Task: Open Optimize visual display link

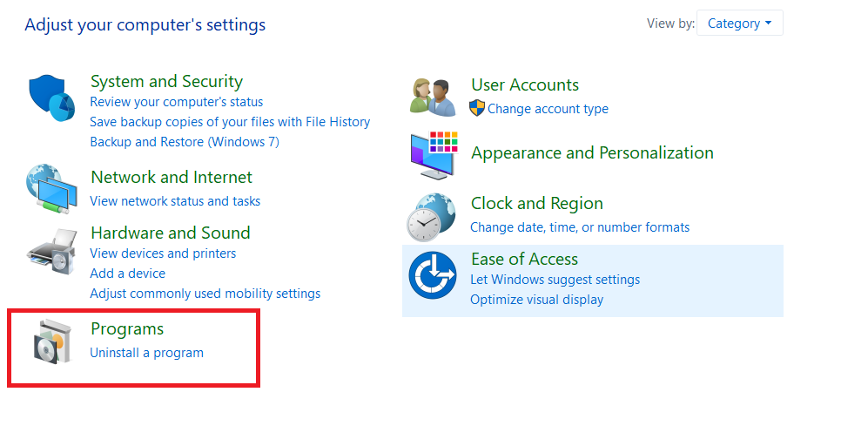Action: (x=536, y=300)
